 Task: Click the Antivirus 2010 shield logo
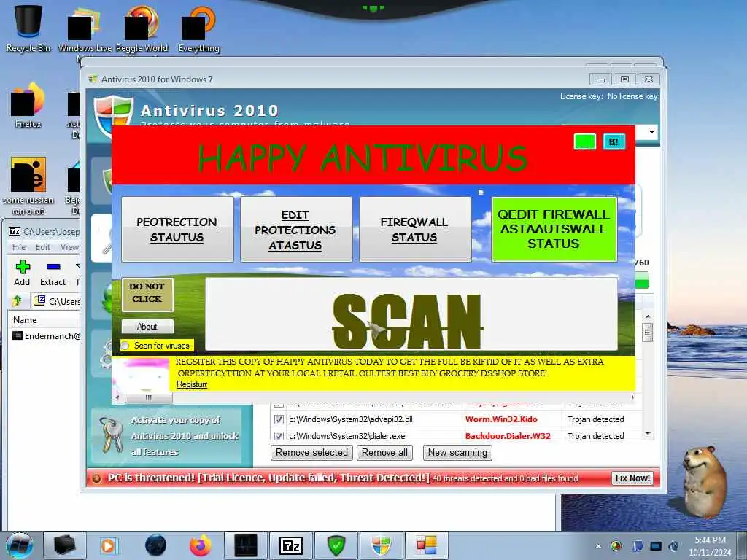[113, 116]
